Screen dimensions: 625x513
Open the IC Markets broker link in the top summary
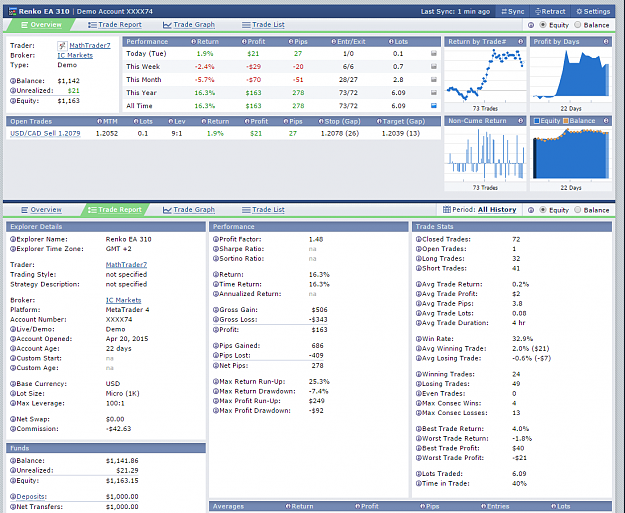(x=75, y=55)
